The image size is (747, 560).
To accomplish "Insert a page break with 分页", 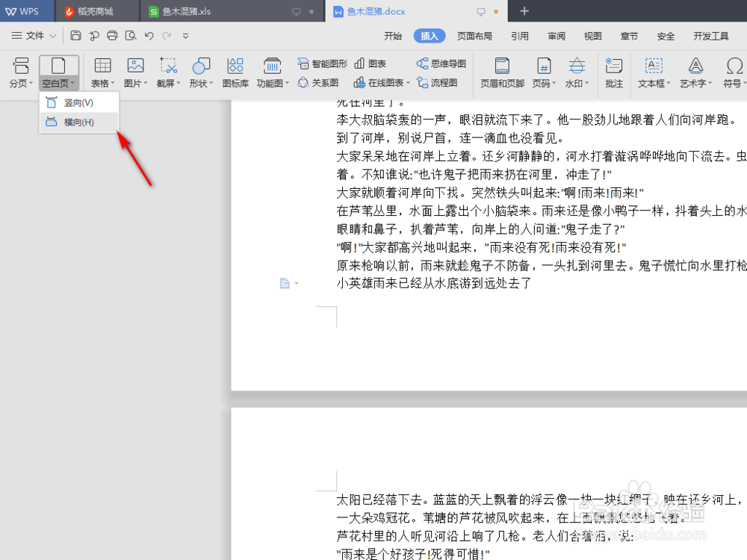I will pyautogui.click(x=20, y=72).
